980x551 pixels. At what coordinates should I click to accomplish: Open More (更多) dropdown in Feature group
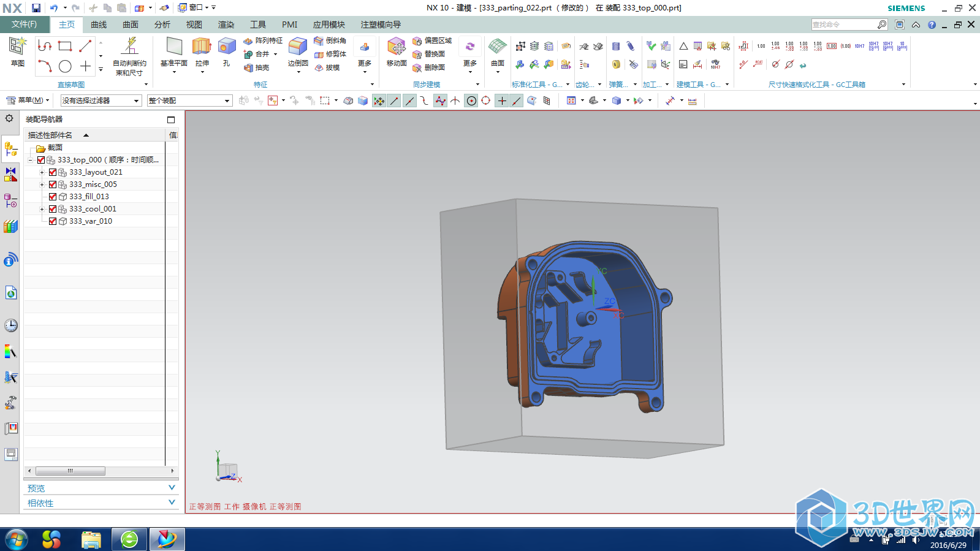pyautogui.click(x=365, y=55)
